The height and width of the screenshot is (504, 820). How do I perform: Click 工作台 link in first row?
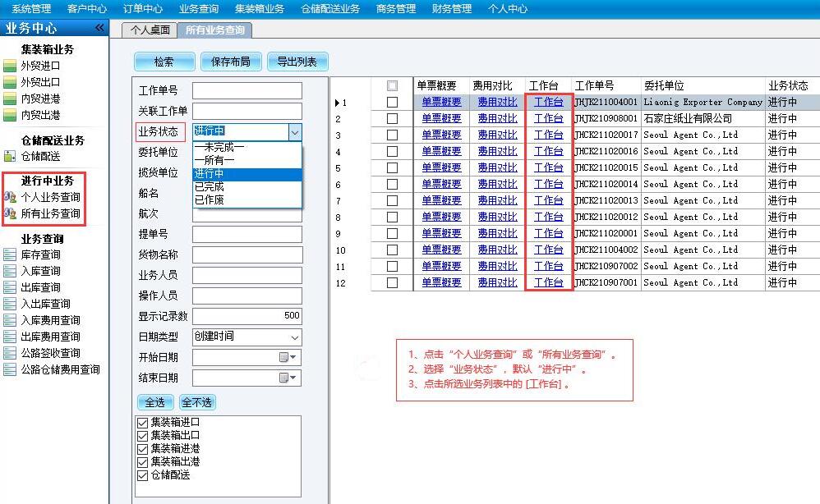(548, 102)
